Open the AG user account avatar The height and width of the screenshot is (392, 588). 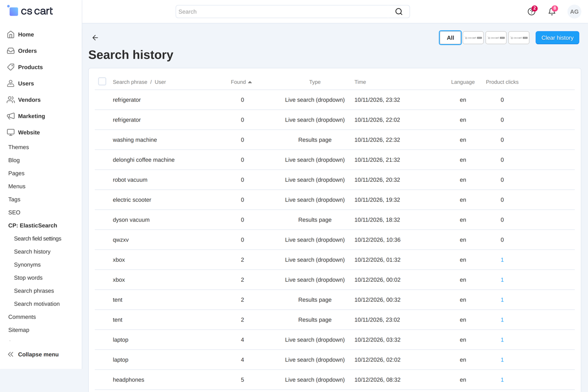click(x=574, y=12)
